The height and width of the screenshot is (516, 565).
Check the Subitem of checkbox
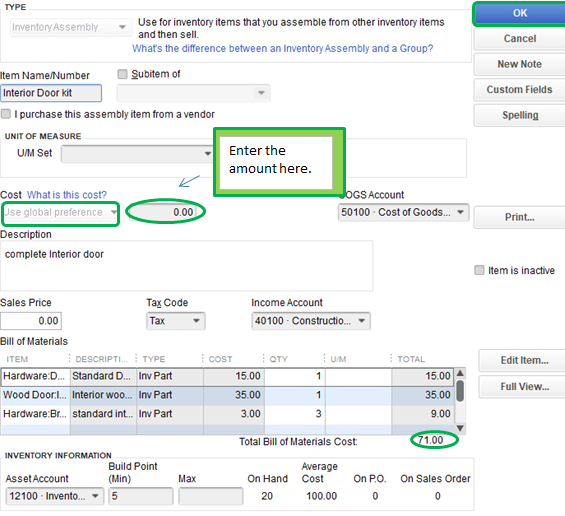tap(123, 74)
